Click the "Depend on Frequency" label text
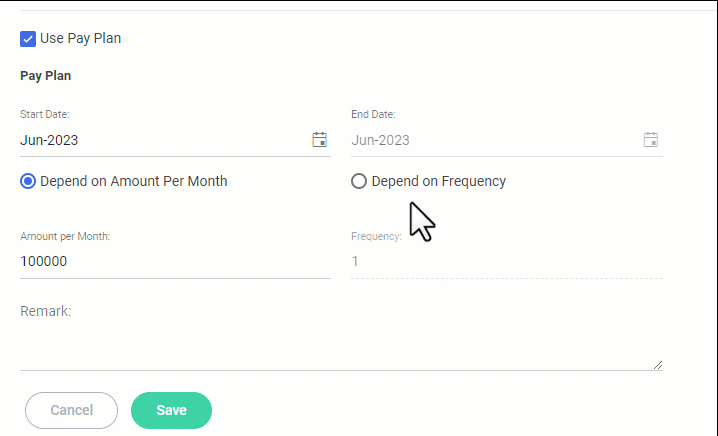 coord(438,181)
